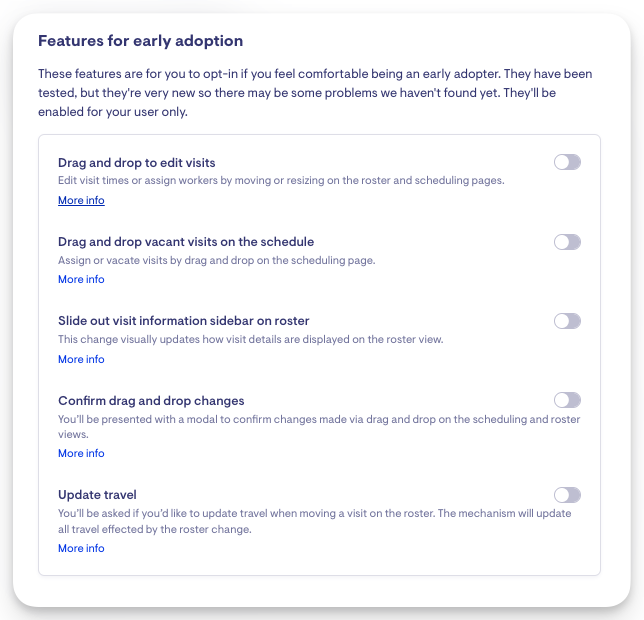
Task: Select the Drag and drop vacant visits title
Action: pyautogui.click(x=186, y=242)
